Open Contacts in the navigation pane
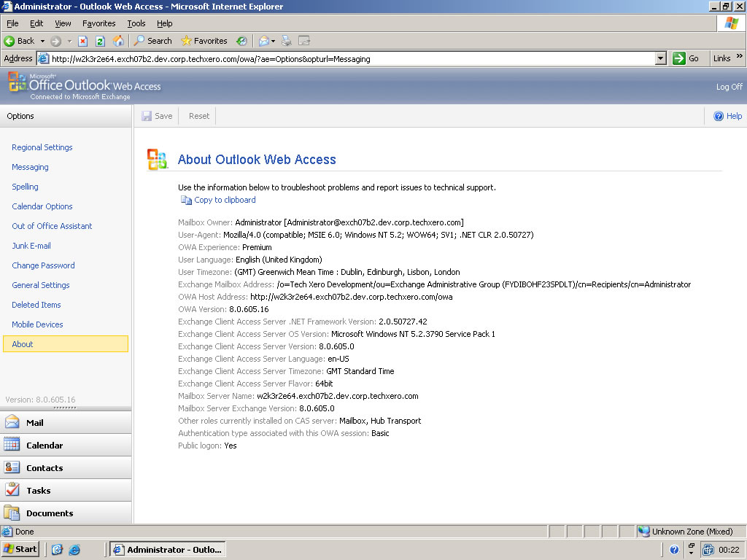Image resolution: width=747 pixels, height=560 pixels. [x=66, y=467]
